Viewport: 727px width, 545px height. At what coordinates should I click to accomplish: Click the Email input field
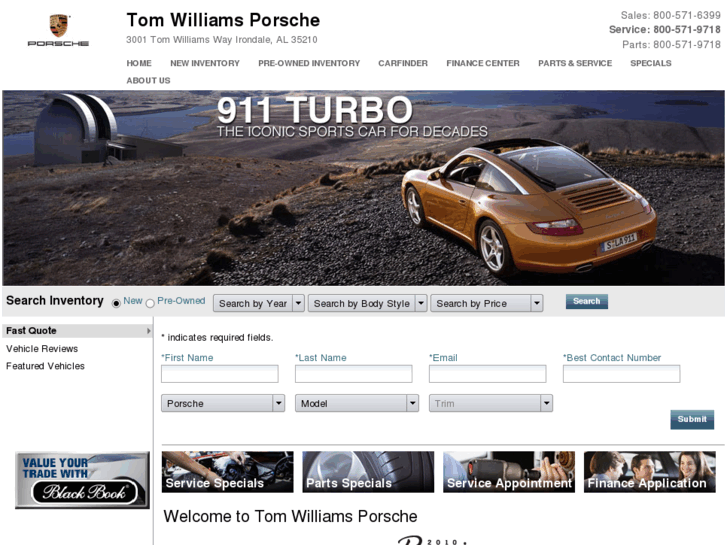(488, 374)
